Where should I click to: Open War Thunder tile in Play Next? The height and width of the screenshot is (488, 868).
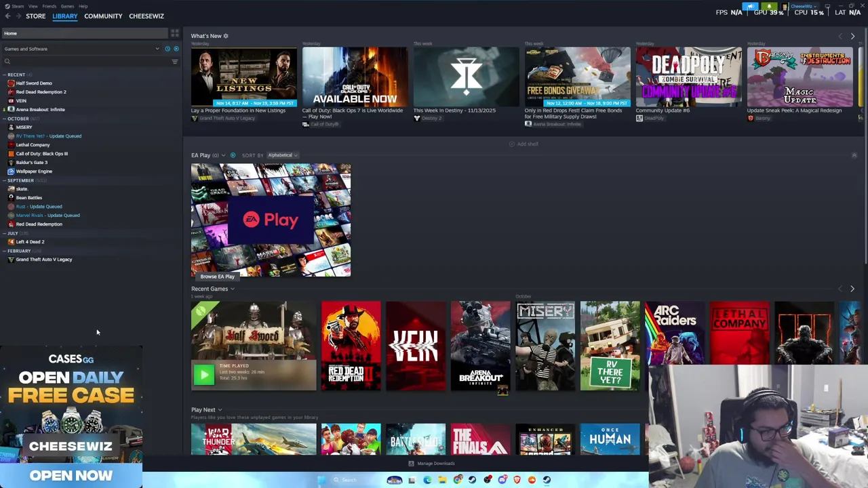click(254, 439)
